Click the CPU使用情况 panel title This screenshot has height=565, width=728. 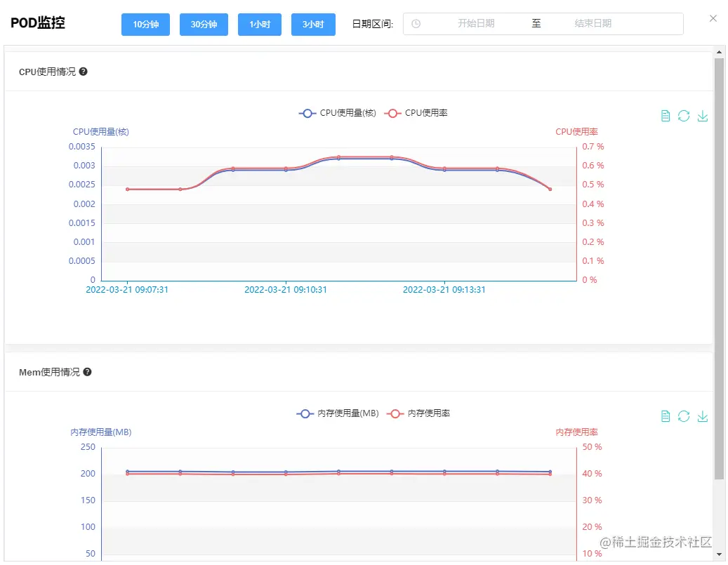(47, 72)
